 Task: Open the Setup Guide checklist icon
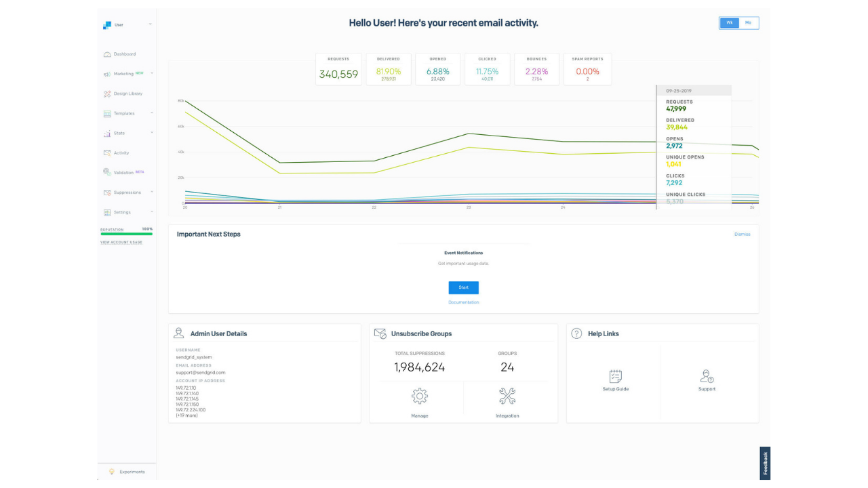(x=616, y=376)
